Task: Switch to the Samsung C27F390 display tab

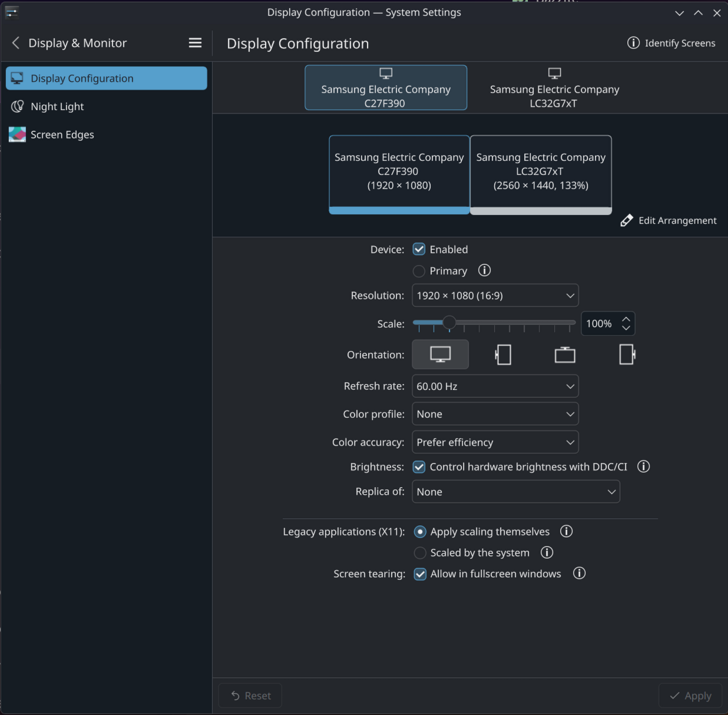Action: tap(386, 88)
